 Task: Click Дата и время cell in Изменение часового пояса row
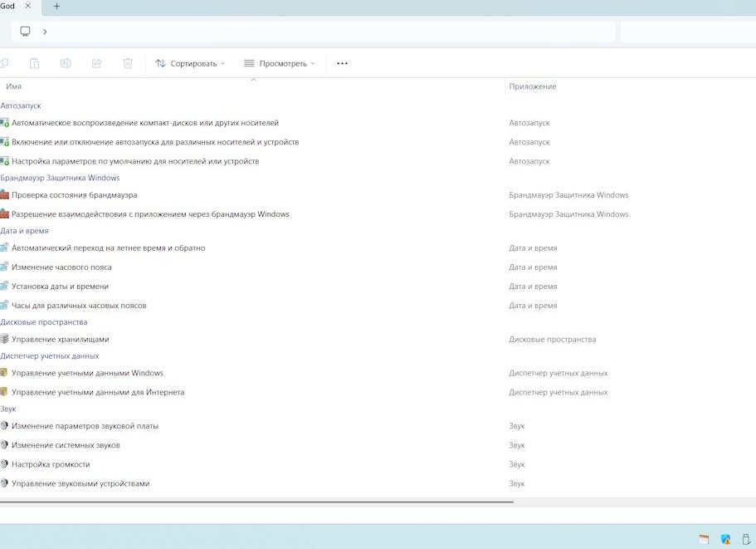coord(533,267)
